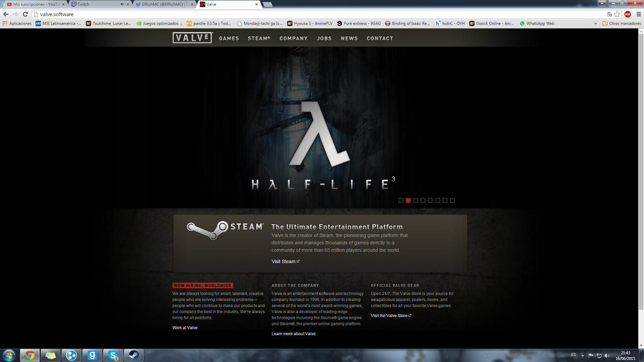
Task: Select the seventh carousel slide indicator
Action: tap(445, 201)
